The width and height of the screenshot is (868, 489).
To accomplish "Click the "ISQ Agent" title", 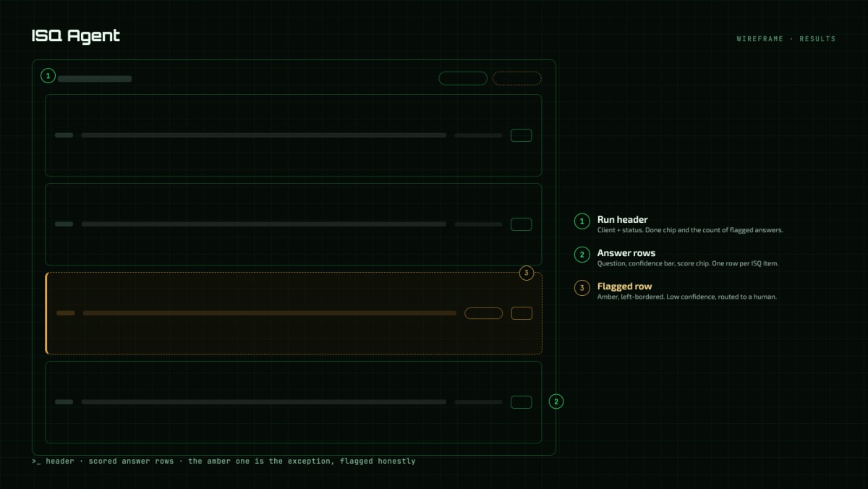I will coord(76,36).
